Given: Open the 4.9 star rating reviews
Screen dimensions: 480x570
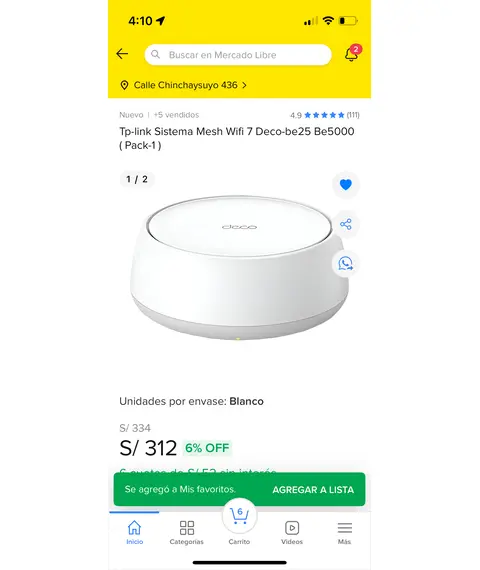Looking at the screenshot, I should [x=325, y=115].
